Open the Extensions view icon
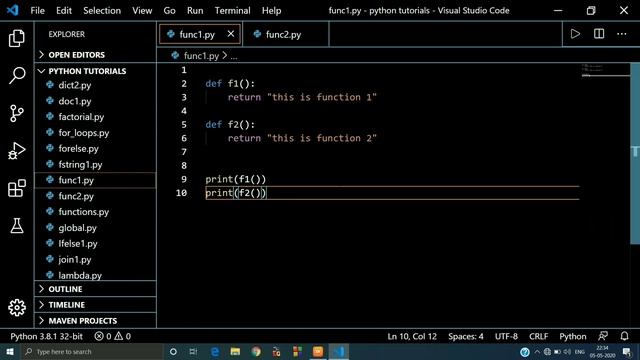 pos(17,188)
